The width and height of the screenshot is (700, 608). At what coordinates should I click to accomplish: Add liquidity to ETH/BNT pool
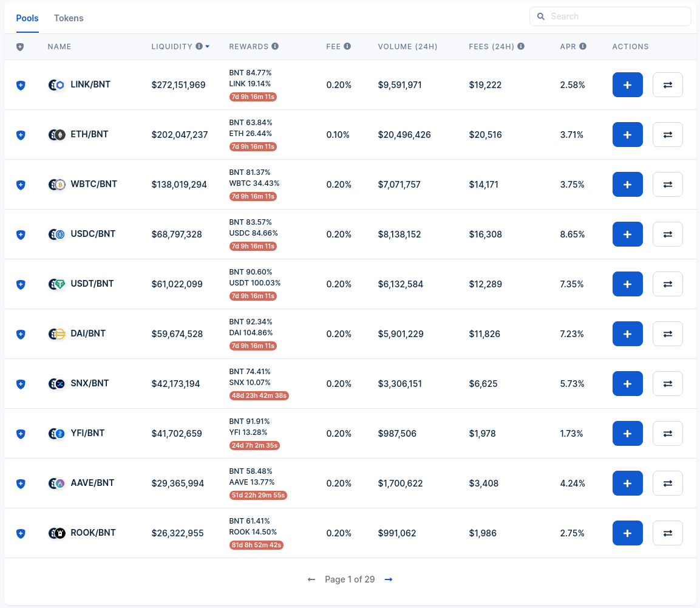click(627, 134)
